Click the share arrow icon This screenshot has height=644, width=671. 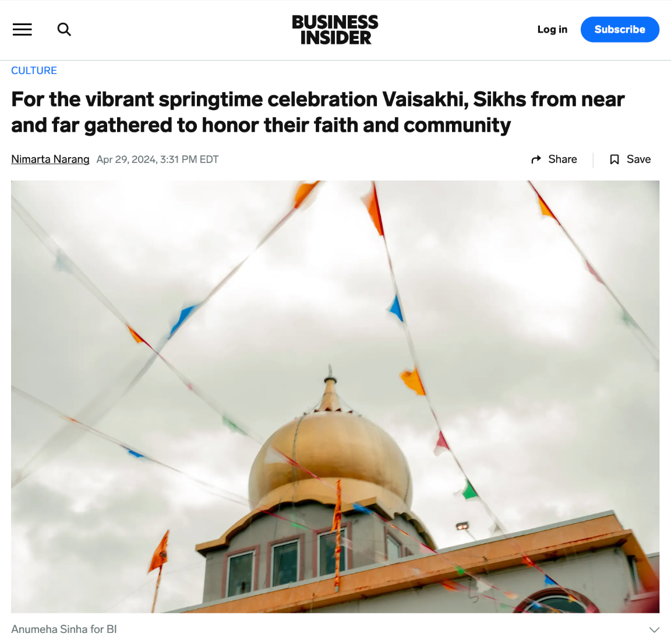(536, 160)
